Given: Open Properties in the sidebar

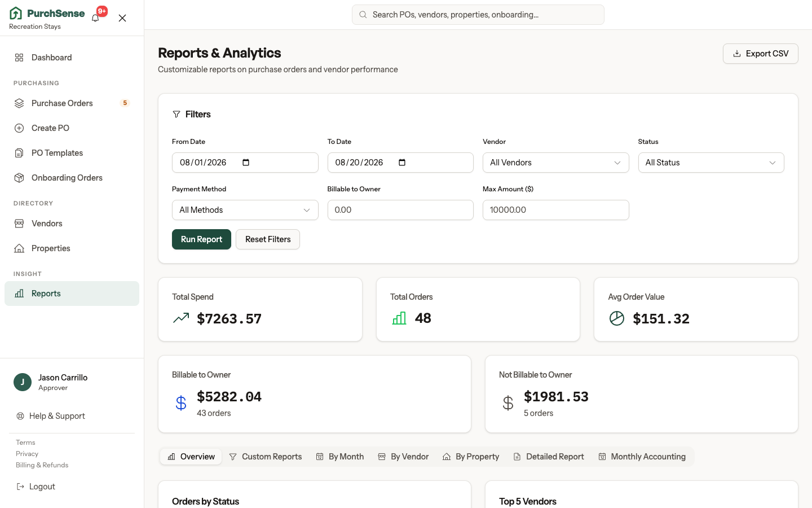Looking at the screenshot, I should (x=72, y=248).
